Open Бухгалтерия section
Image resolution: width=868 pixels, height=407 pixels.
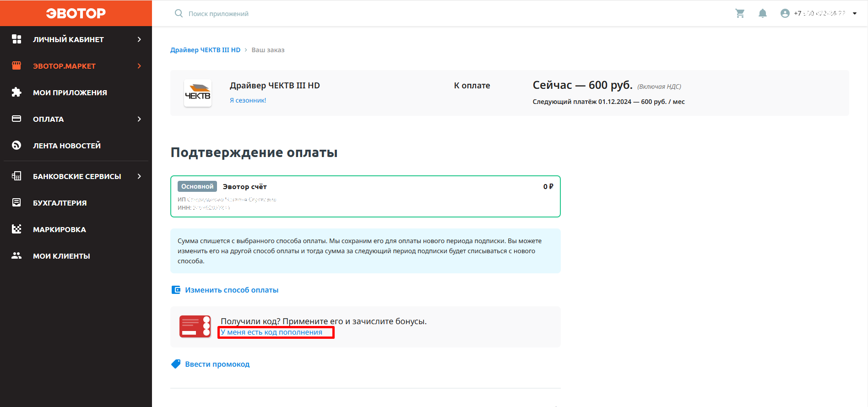[76, 203]
